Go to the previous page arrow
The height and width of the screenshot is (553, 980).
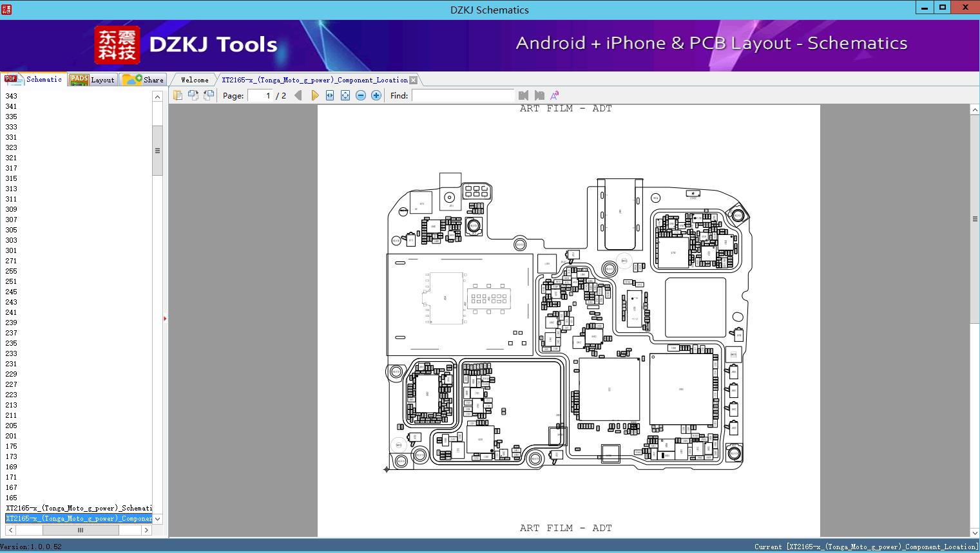pyautogui.click(x=298, y=95)
